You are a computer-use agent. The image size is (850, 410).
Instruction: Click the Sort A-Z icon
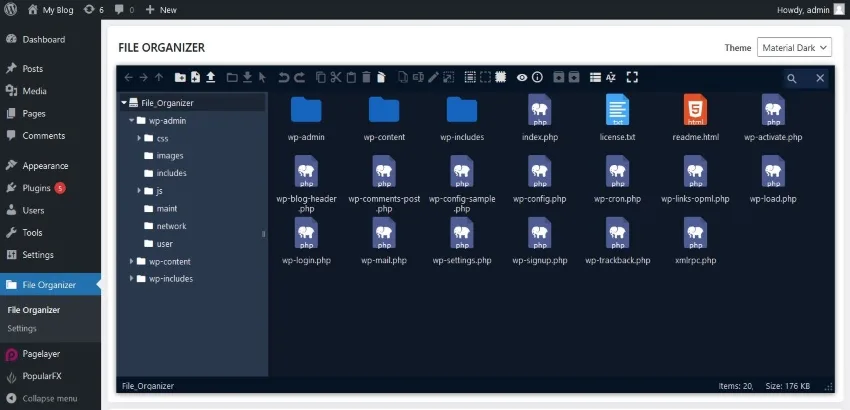tap(611, 78)
